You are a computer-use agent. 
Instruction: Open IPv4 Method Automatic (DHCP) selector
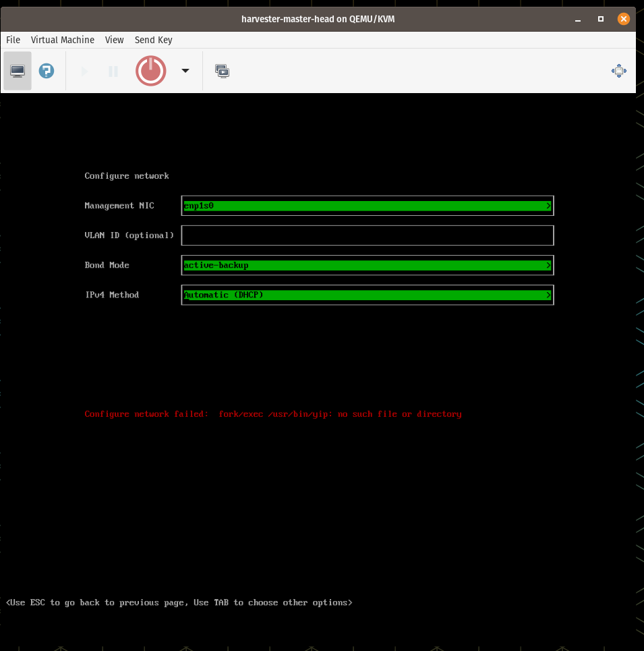[x=368, y=295]
